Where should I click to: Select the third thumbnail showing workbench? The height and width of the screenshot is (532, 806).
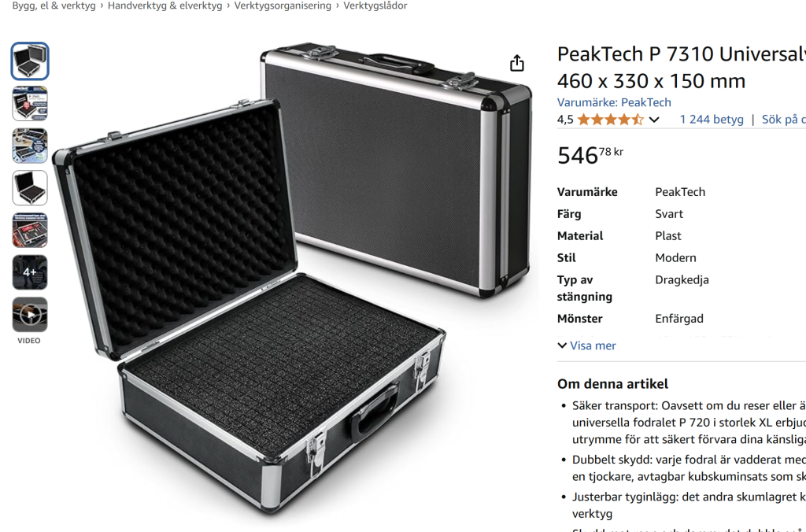coord(30,146)
